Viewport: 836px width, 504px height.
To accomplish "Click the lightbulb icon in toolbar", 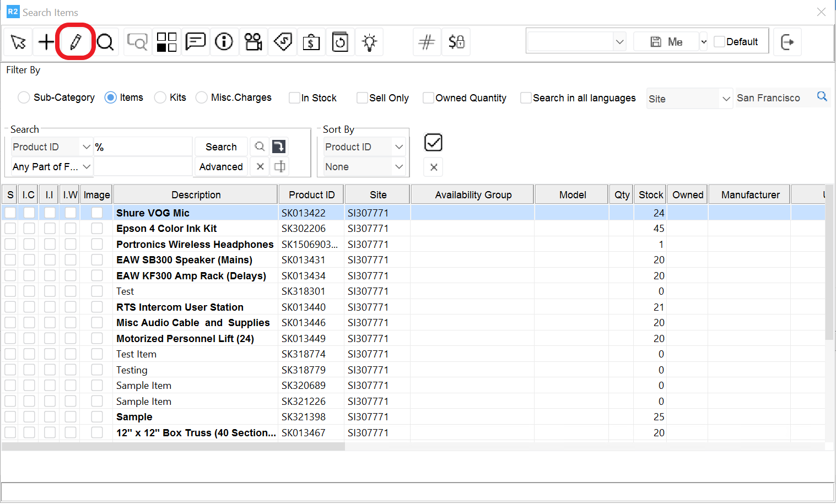I will (x=369, y=42).
